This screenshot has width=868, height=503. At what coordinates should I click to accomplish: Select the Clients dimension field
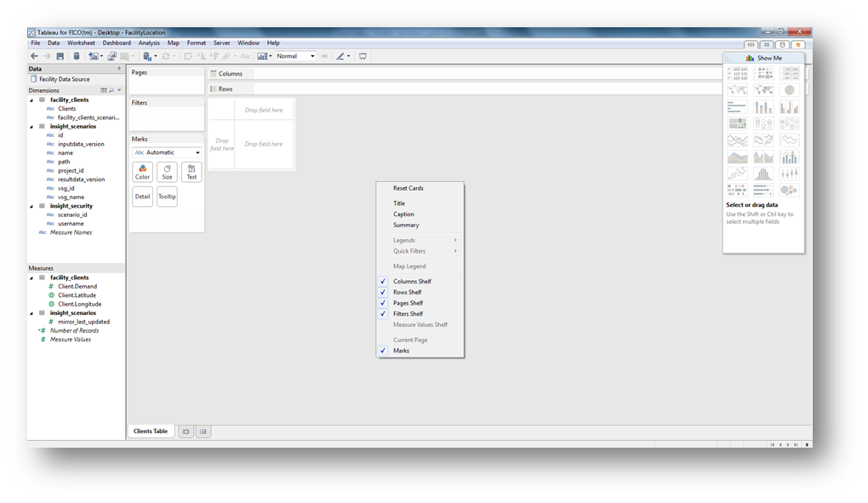pyautogui.click(x=67, y=108)
